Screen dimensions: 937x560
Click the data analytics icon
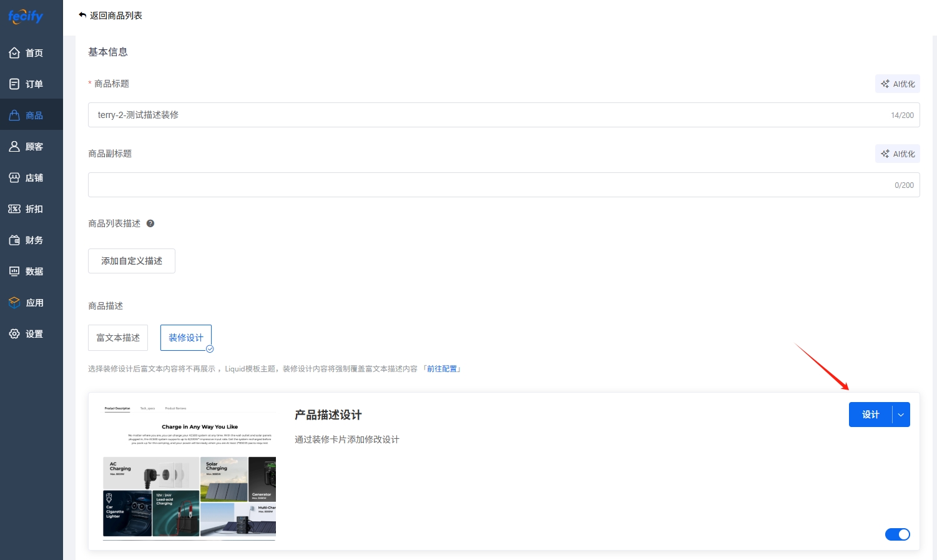[14, 272]
